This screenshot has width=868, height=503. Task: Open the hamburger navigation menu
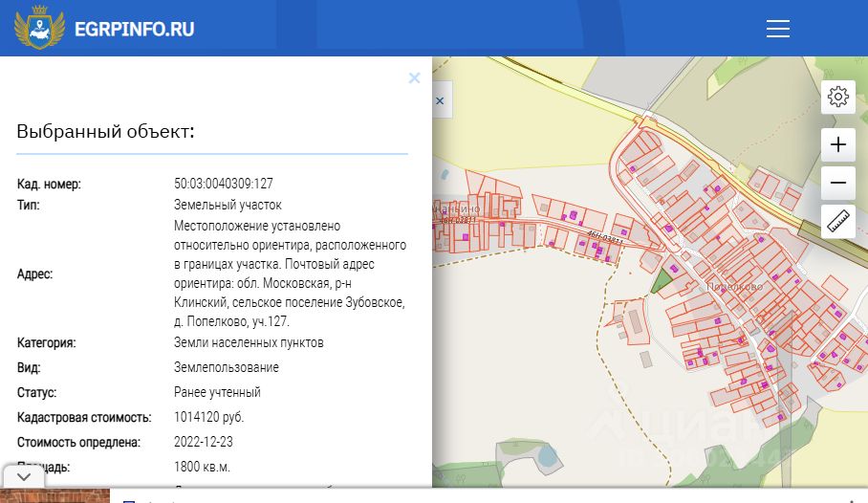[x=777, y=29]
